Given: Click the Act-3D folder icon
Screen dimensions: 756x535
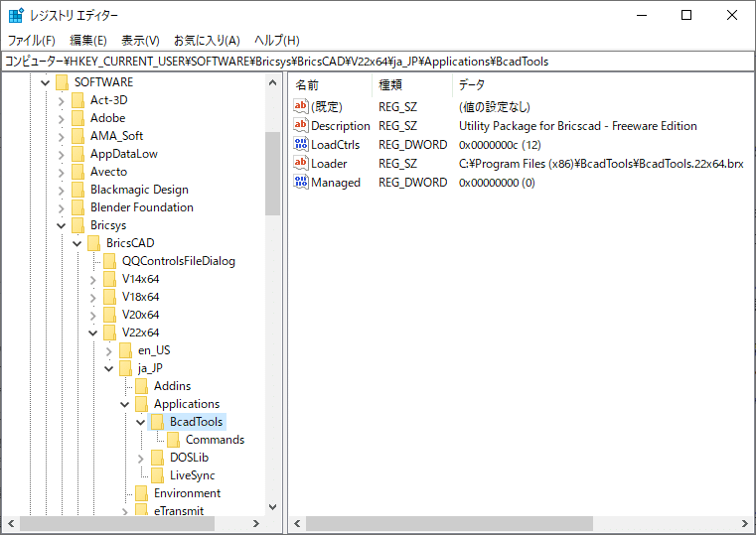Looking at the screenshot, I should coord(77,100).
